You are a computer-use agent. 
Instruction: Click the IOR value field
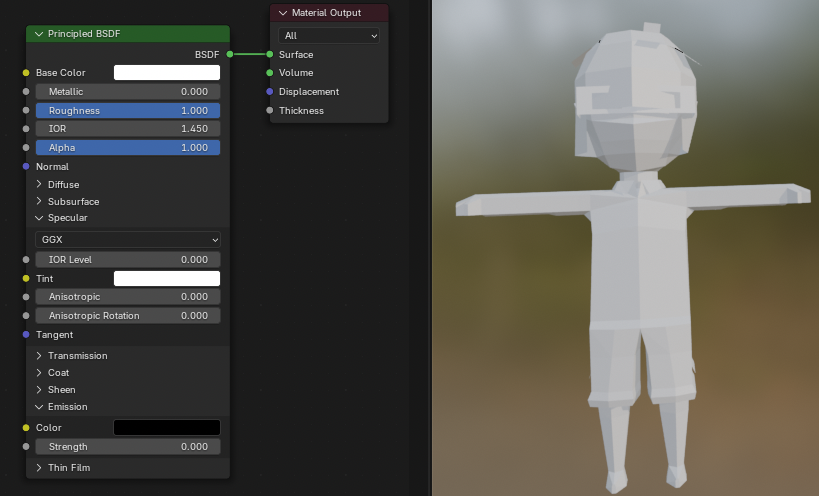128,129
